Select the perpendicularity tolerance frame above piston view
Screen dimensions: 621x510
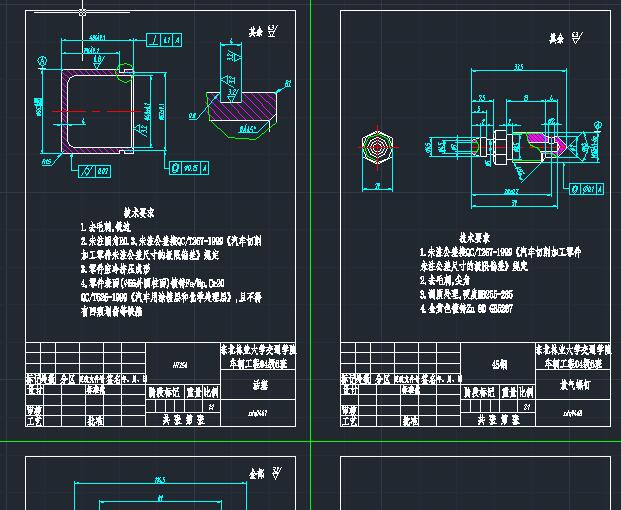(x=164, y=40)
